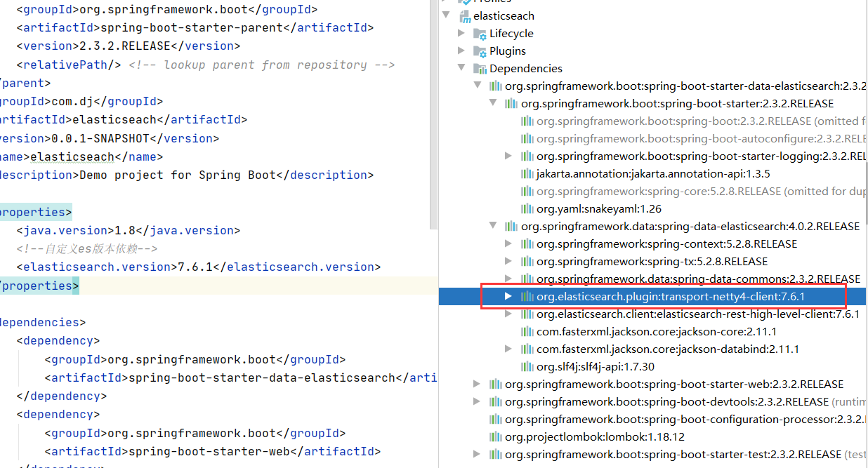This screenshot has height=468, width=868.
Task: Click the Lifecycle folder icon
Action: click(x=480, y=33)
